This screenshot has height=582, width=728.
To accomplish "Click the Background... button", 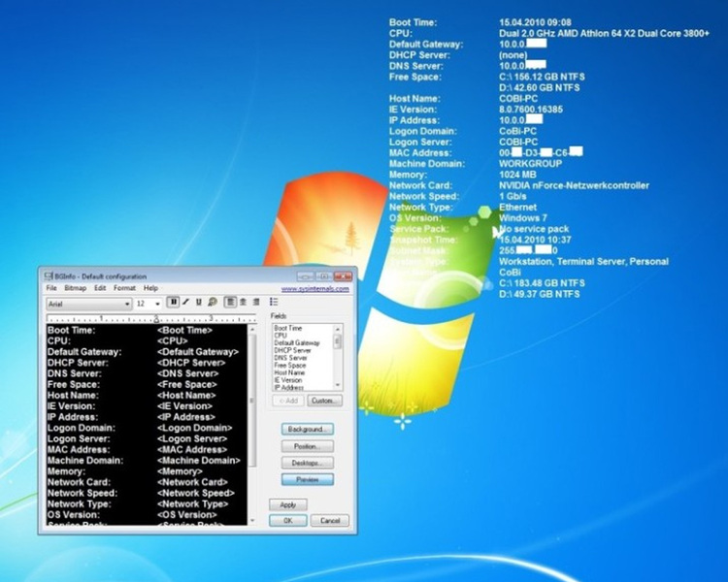I will click(x=308, y=430).
